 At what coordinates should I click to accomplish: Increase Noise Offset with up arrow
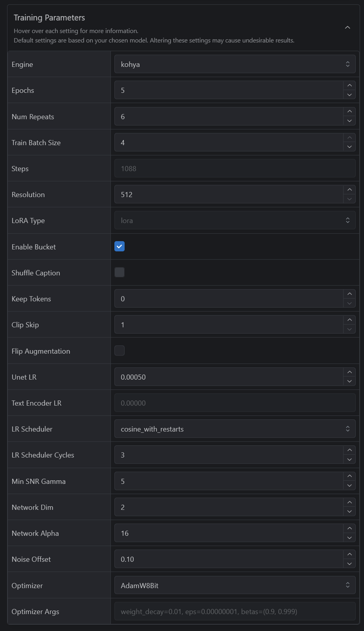[x=349, y=555]
